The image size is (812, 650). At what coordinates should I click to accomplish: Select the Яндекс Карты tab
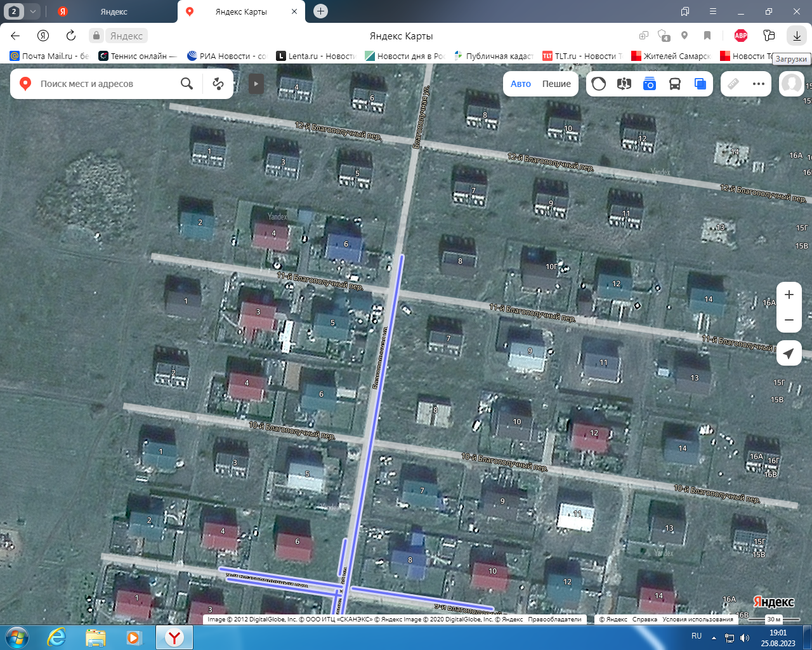click(x=241, y=11)
